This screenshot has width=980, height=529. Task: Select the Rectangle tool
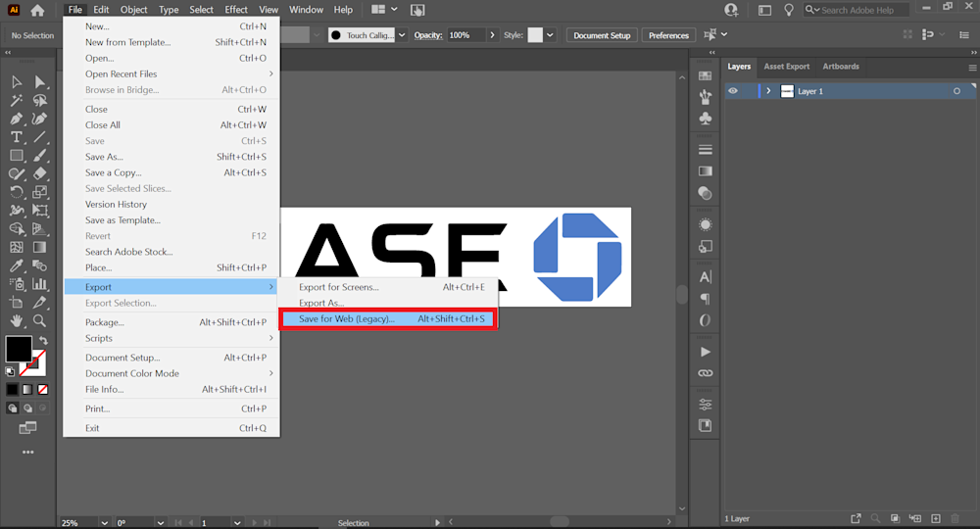pos(17,156)
